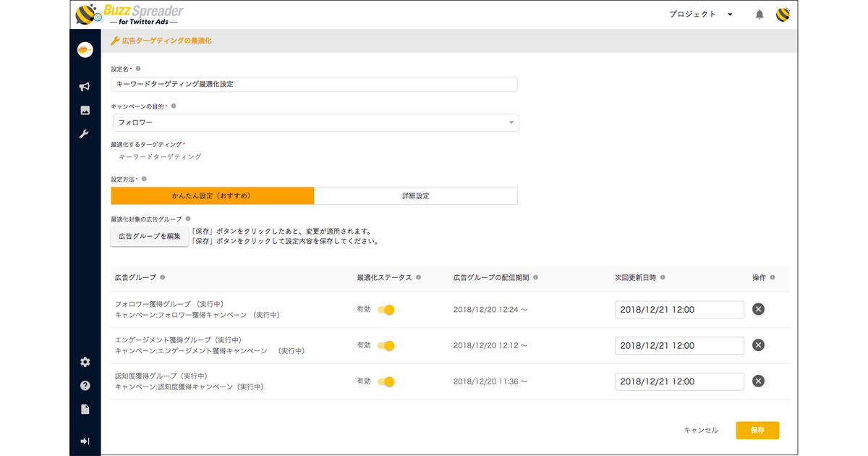The image size is (868, 456).
Task: Open the image library sidebar icon
Action: tap(85, 110)
